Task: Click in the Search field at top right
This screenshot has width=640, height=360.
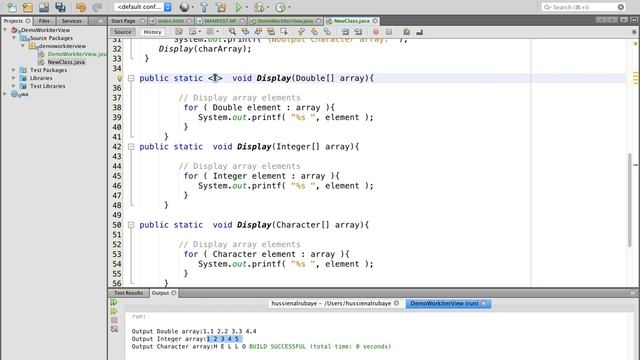Action: click(584, 7)
